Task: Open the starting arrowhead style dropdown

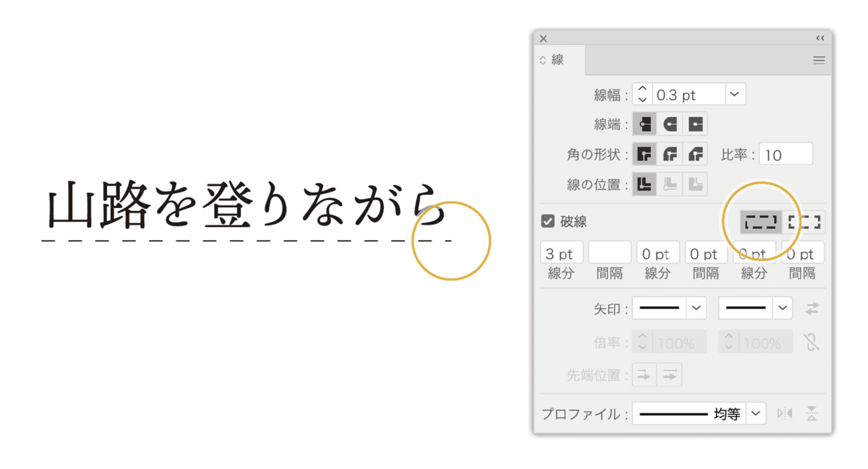Action: click(x=695, y=308)
